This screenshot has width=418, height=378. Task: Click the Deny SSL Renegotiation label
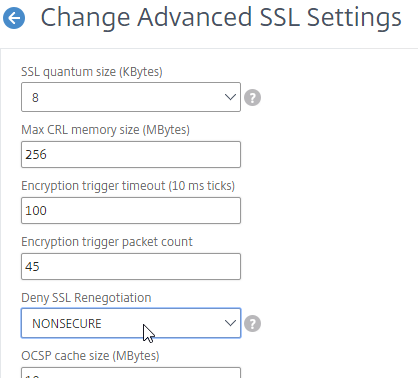click(x=86, y=298)
